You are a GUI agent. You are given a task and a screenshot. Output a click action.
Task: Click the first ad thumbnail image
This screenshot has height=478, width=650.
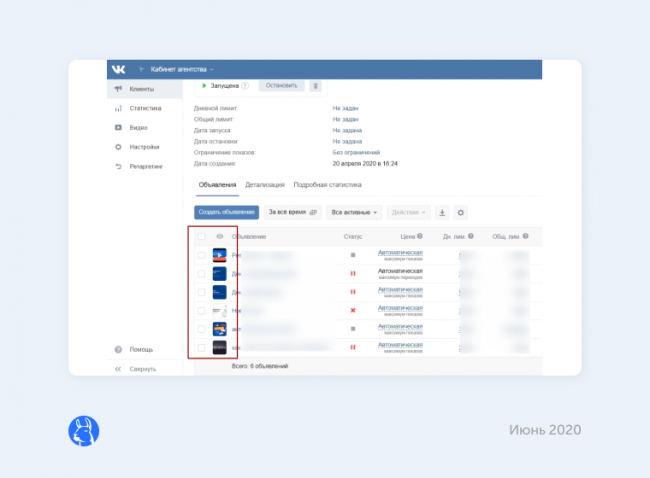point(219,255)
